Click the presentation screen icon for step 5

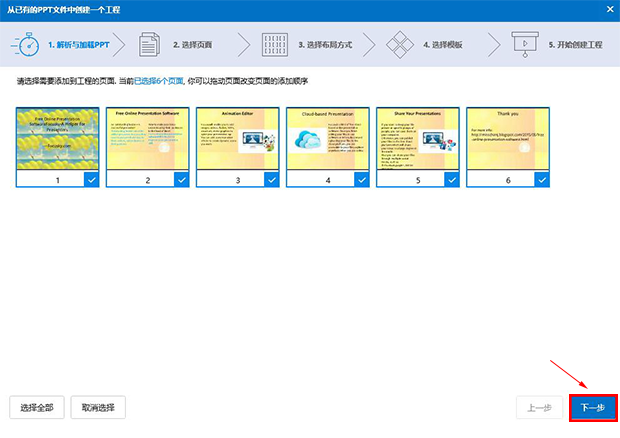point(525,45)
